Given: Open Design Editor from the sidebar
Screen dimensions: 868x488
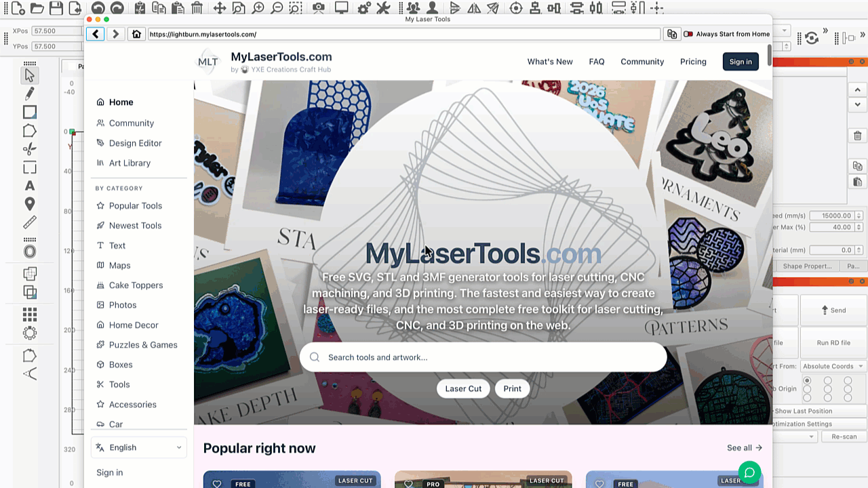Looking at the screenshot, I should (x=136, y=143).
